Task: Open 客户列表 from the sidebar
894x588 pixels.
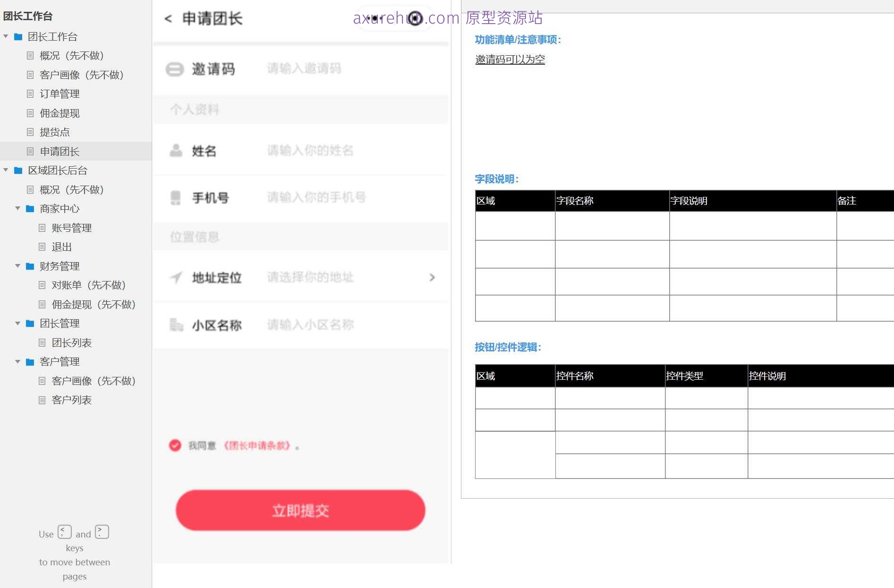Action: (69, 400)
